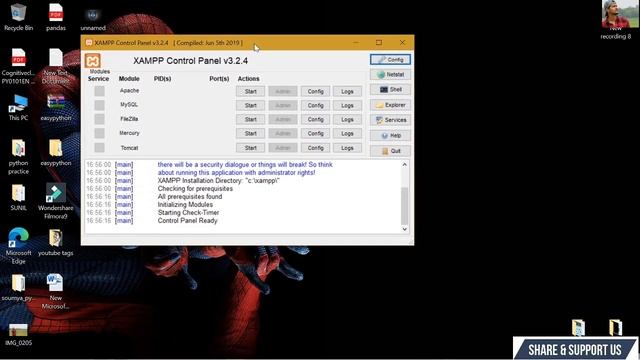Start the Mercury module
Image resolution: width=640 pixels, height=360 pixels.
click(250, 133)
